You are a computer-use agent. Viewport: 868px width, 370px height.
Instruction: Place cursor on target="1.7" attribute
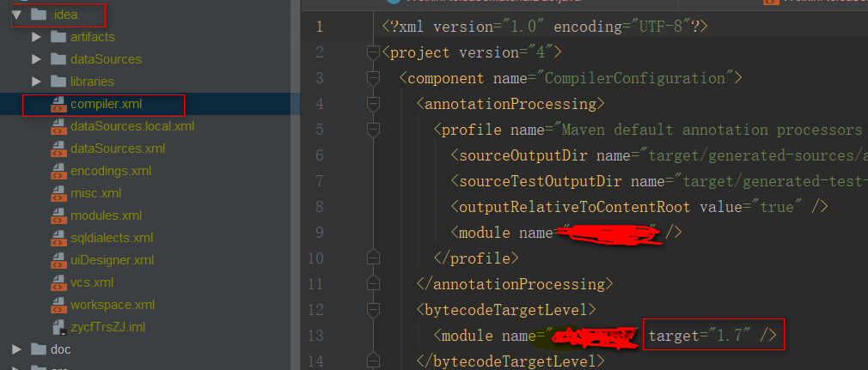pos(699,335)
